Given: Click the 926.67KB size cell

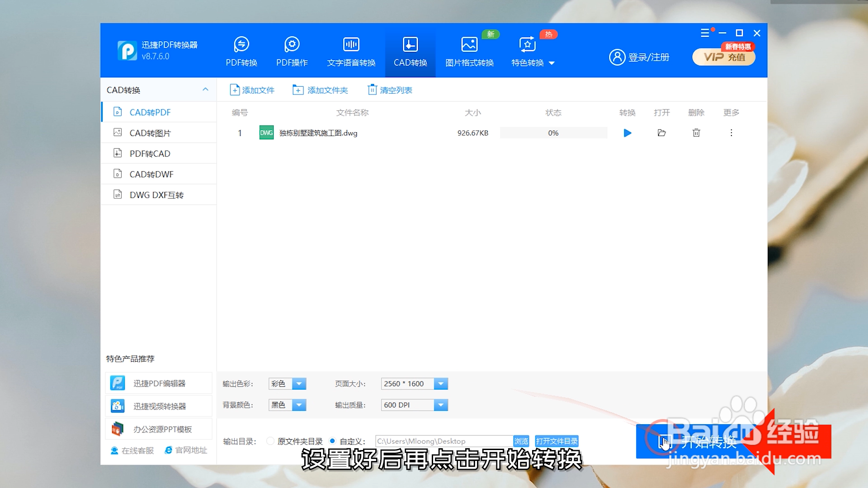Looking at the screenshot, I should (473, 133).
